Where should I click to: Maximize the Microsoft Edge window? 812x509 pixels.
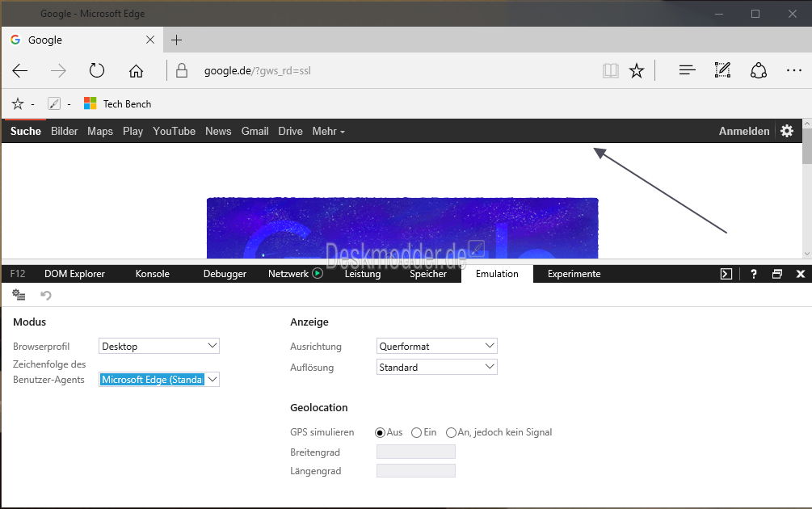tap(755, 14)
